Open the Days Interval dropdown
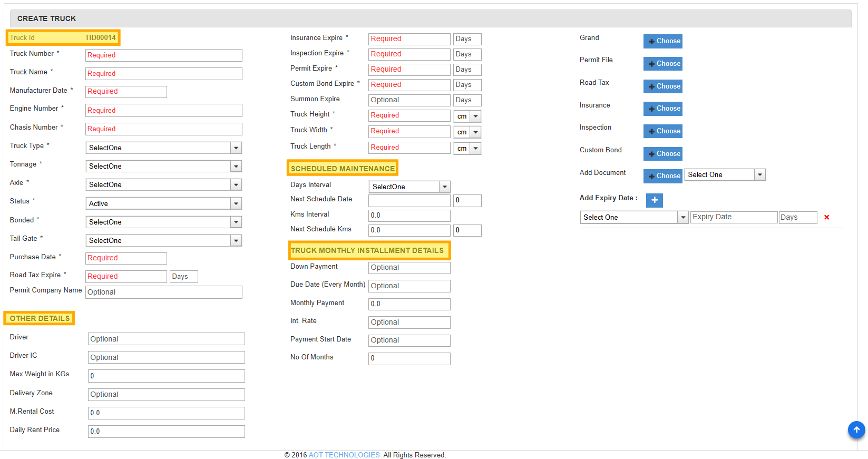868x459 pixels. 409,187
